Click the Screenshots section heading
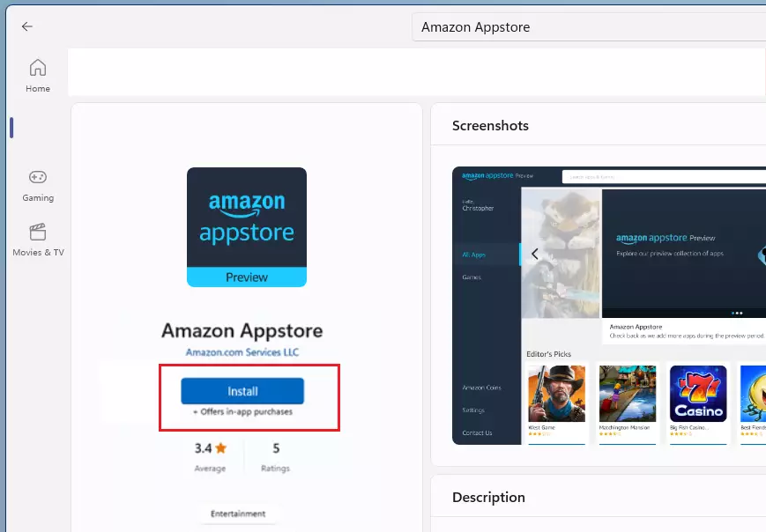 point(490,126)
